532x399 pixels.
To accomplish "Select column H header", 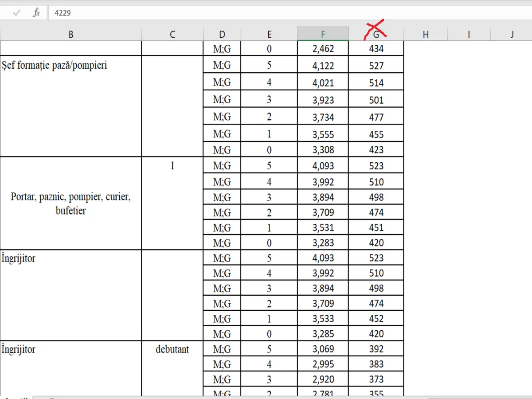I will tap(426, 34).
